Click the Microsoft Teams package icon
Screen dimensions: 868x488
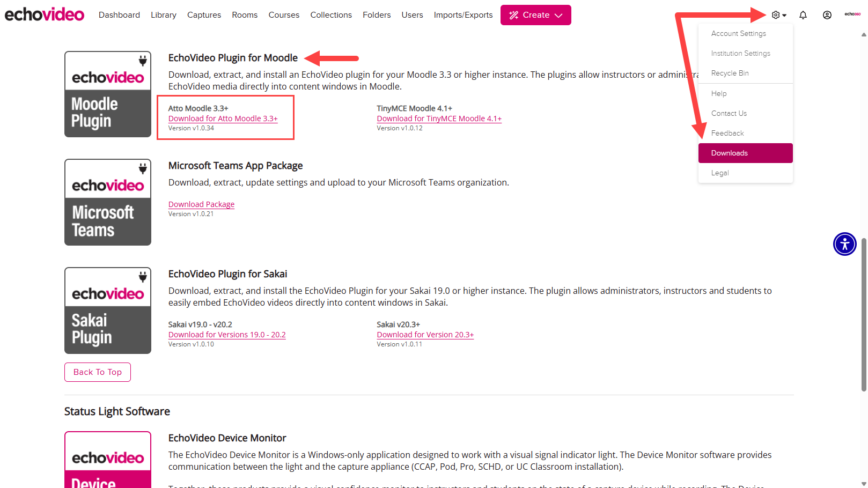tap(107, 202)
